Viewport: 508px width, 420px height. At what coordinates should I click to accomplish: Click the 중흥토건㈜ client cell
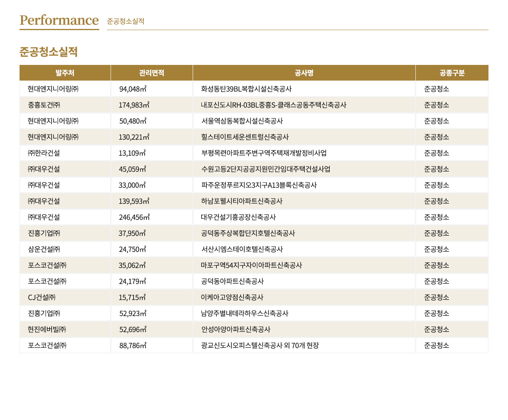click(44, 105)
